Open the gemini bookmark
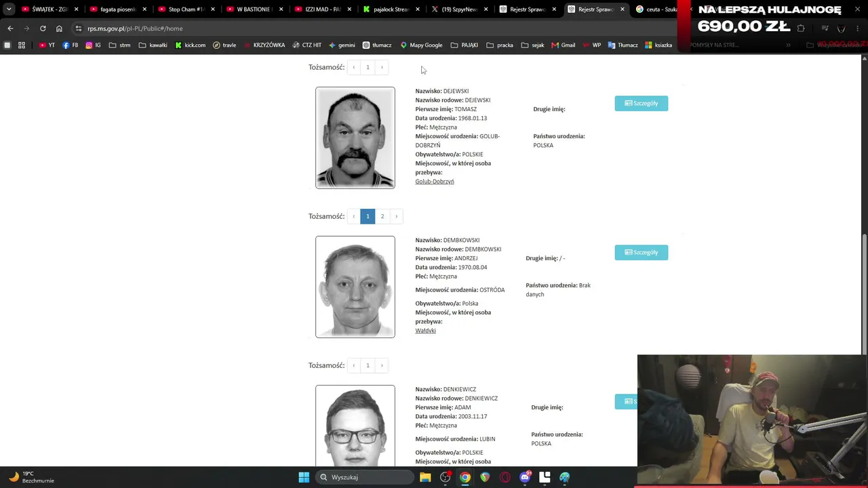Image resolution: width=868 pixels, height=488 pixels. (342, 45)
